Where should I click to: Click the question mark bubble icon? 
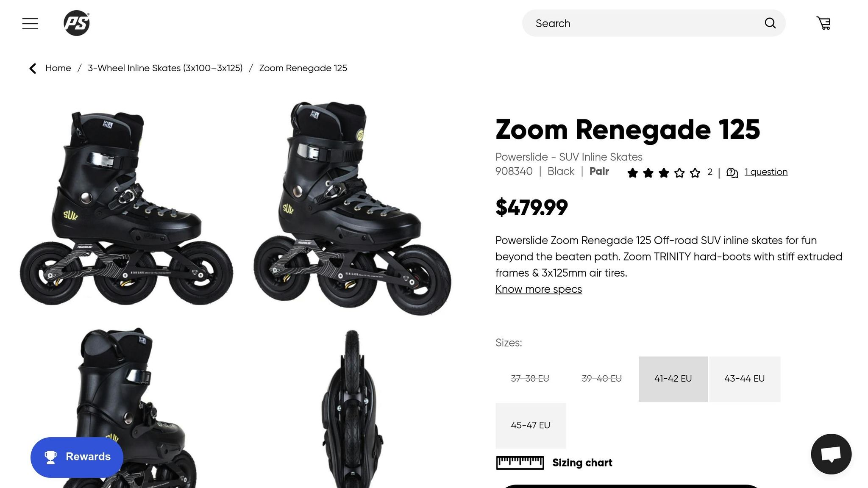732,172
